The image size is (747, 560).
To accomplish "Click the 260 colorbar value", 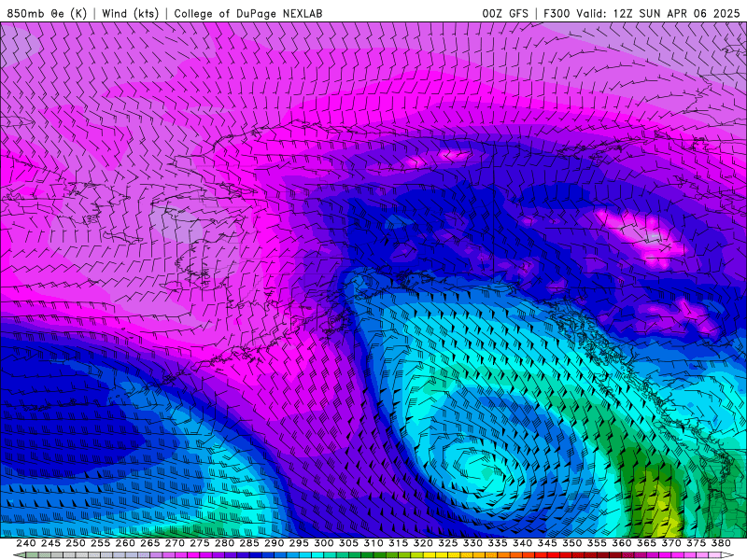I will point(125,543).
